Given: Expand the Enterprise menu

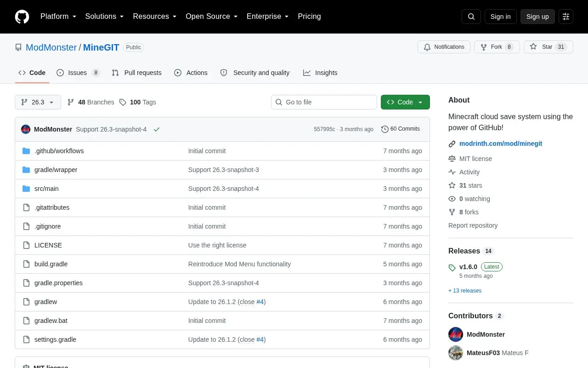Looking at the screenshot, I should coord(268,17).
